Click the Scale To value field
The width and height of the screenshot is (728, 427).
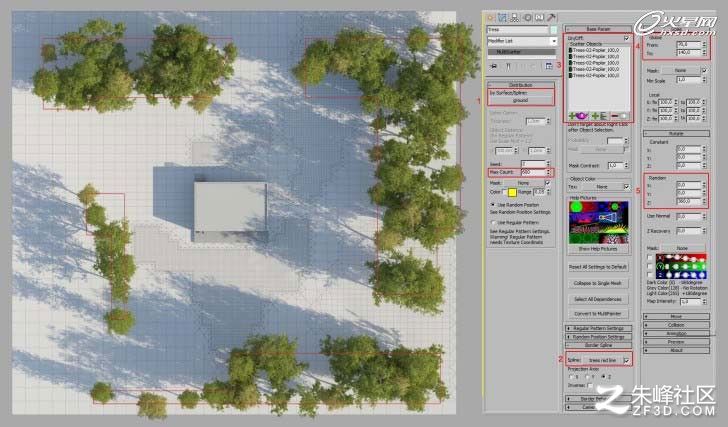(x=689, y=53)
